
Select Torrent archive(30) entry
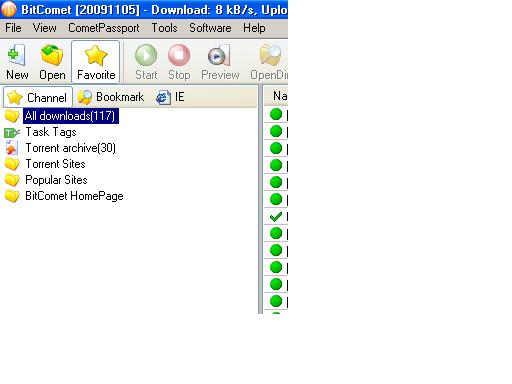pyautogui.click(x=71, y=148)
